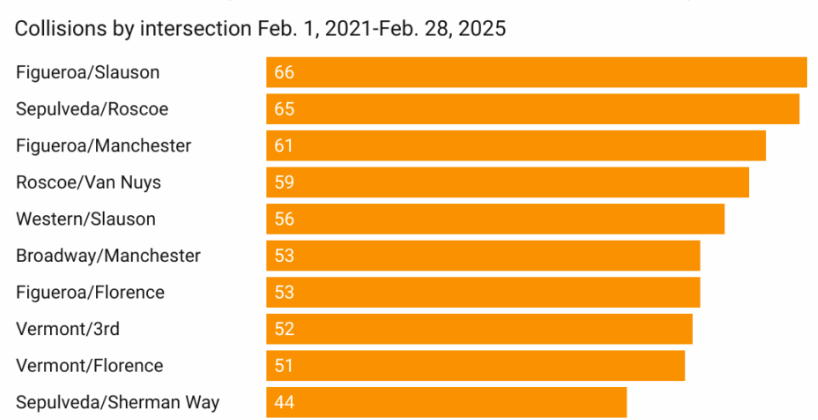This screenshot has height=420, width=818.
Task: Select the value 61 inside the bar
Action: [284, 146]
